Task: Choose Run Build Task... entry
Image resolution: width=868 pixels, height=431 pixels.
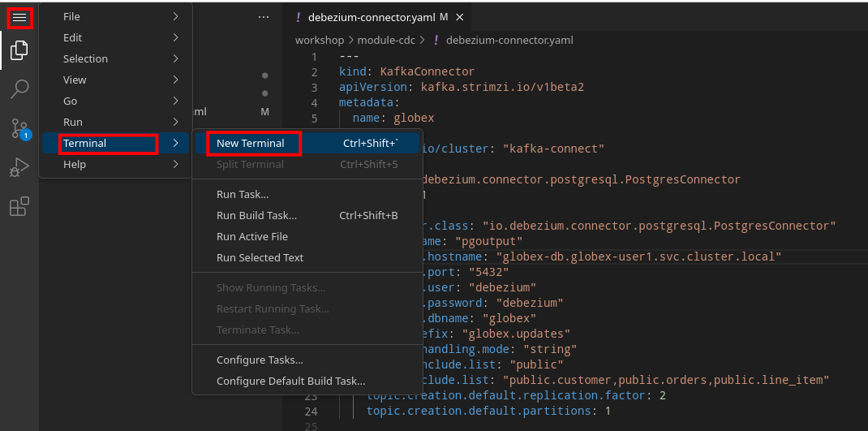Action: pos(307,216)
